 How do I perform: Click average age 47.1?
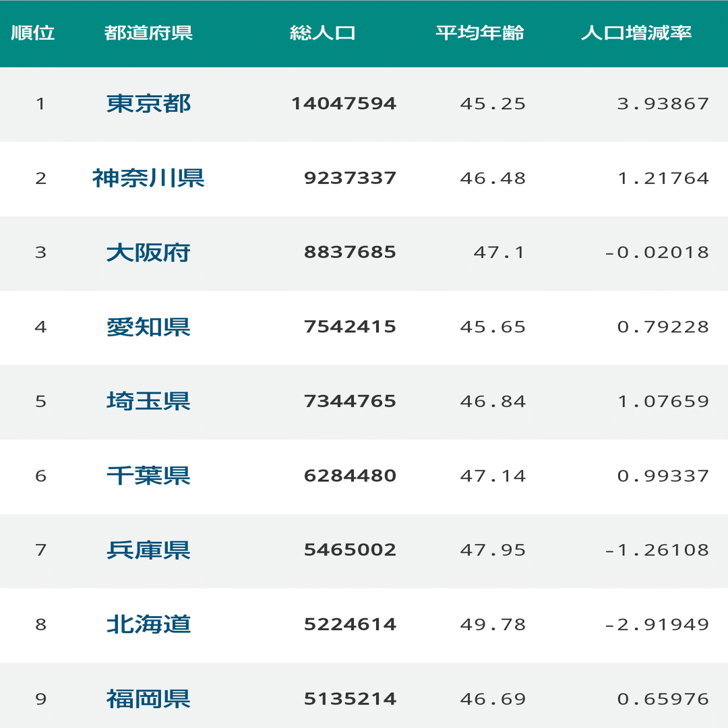[499, 252]
